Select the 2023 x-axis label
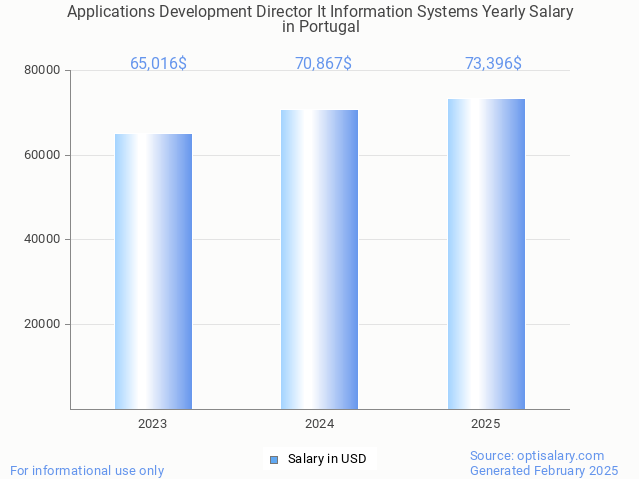The width and height of the screenshot is (639, 479). pos(153,424)
